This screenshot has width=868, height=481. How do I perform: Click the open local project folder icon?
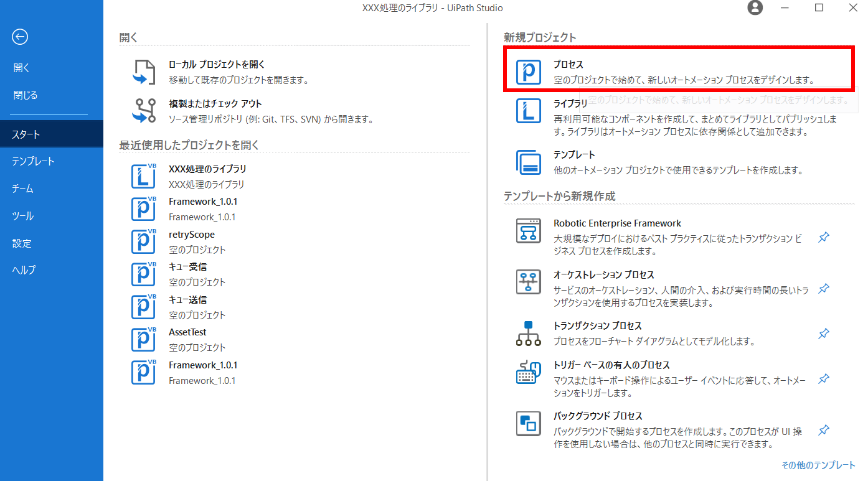tap(144, 72)
